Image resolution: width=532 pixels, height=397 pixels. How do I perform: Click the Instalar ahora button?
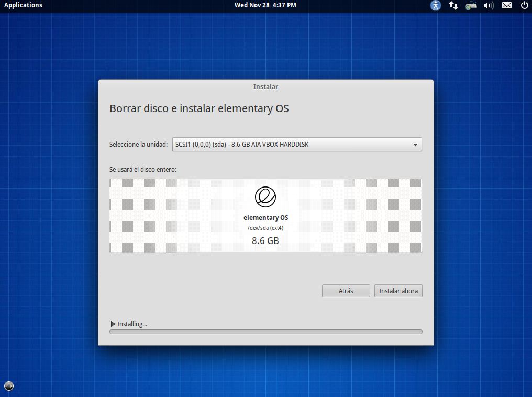tap(398, 291)
